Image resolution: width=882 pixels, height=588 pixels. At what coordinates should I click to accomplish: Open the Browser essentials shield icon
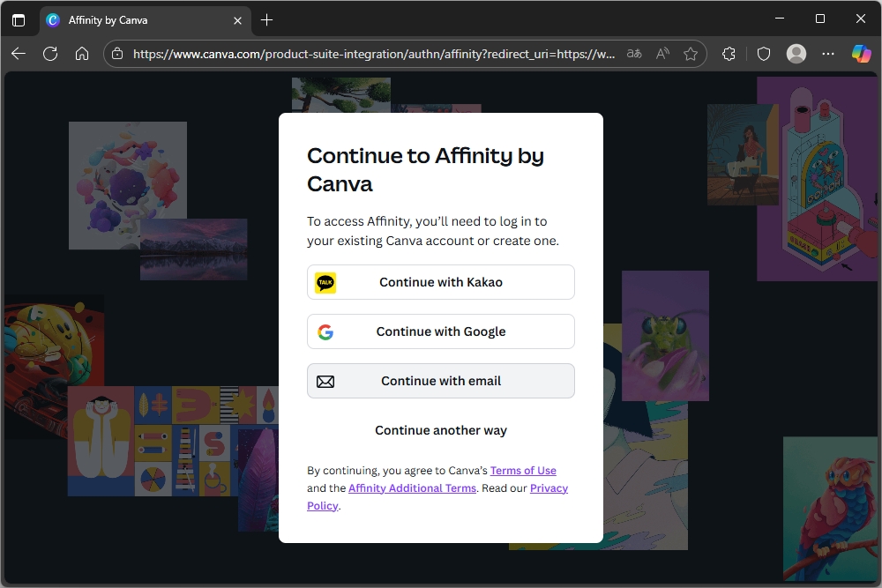pos(763,54)
